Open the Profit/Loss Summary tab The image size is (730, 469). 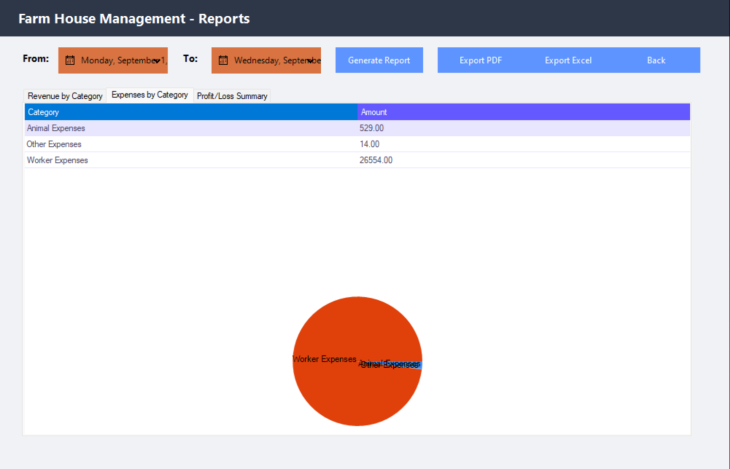(231, 96)
